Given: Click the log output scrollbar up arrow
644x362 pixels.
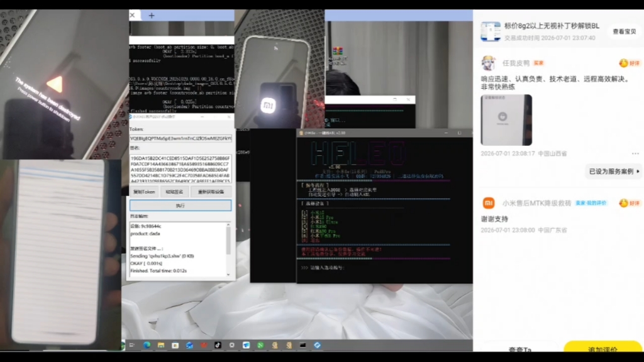Looking at the screenshot, I should pos(228,225).
